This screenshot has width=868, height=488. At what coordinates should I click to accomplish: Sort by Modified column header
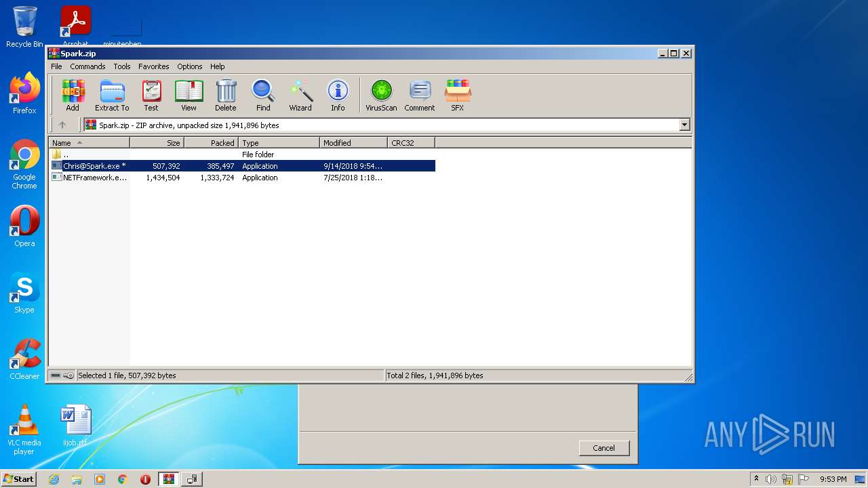pos(353,142)
